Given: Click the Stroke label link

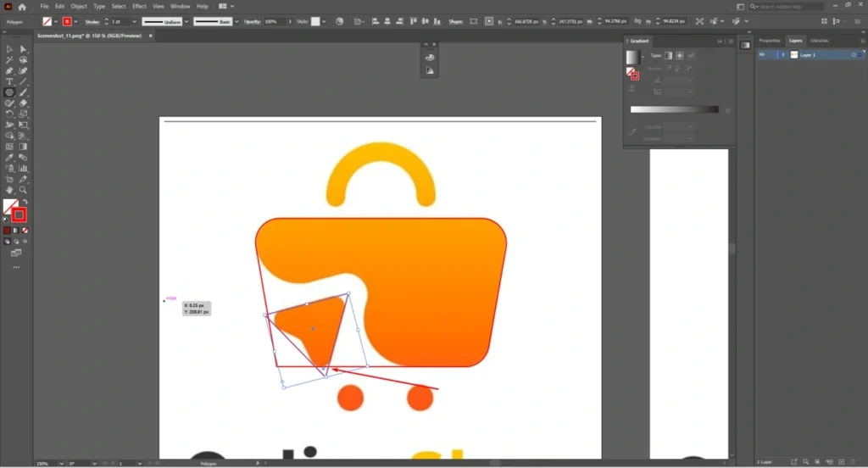Looking at the screenshot, I should click(92, 21).
